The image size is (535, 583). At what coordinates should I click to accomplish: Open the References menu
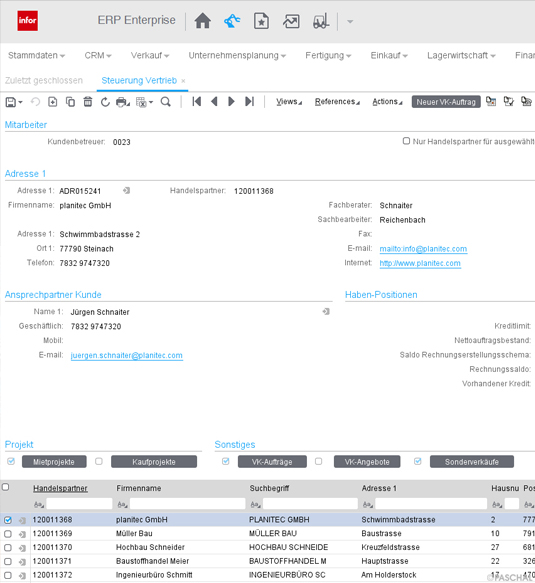pyautogui.click(x=337, y=102)
